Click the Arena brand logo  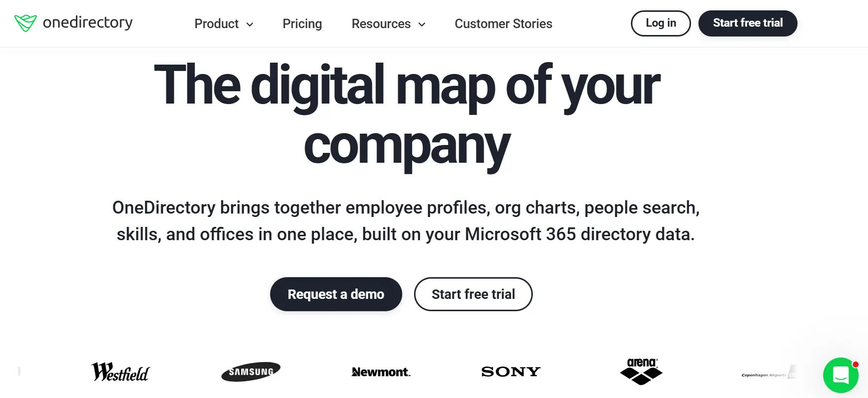(x=641, y=371)
